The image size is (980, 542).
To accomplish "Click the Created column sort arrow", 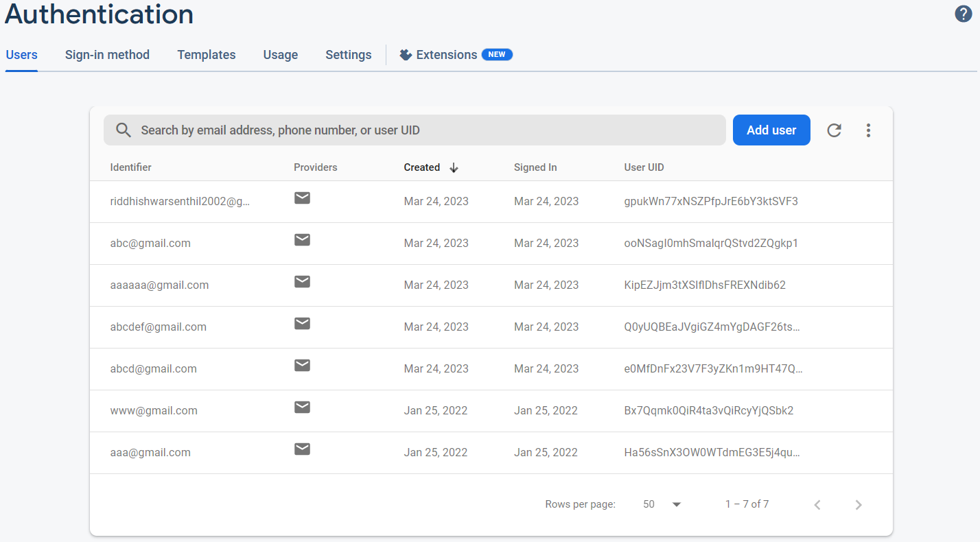I will 454,168.
